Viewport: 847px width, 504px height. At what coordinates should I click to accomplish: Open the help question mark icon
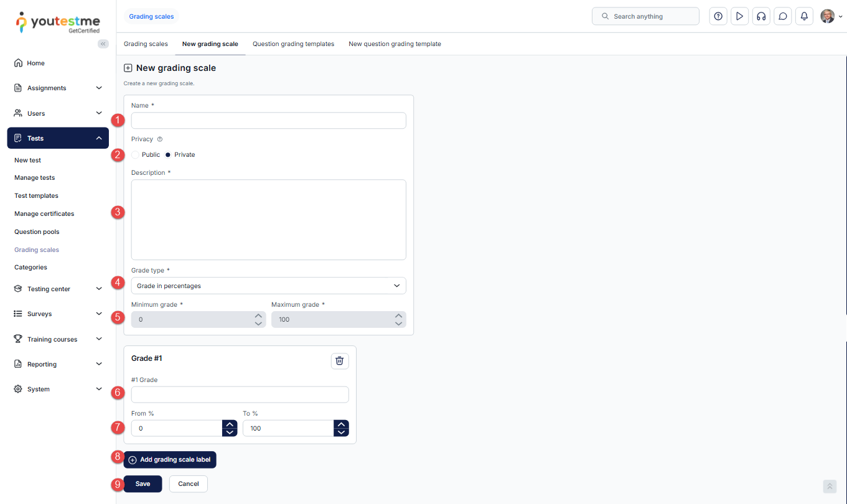coord(718,16)
